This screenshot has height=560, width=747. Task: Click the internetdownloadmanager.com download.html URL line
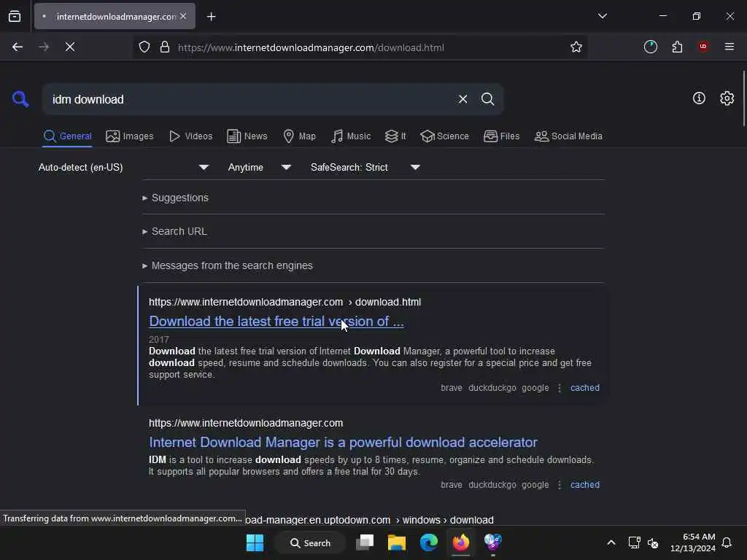[285, 303]
